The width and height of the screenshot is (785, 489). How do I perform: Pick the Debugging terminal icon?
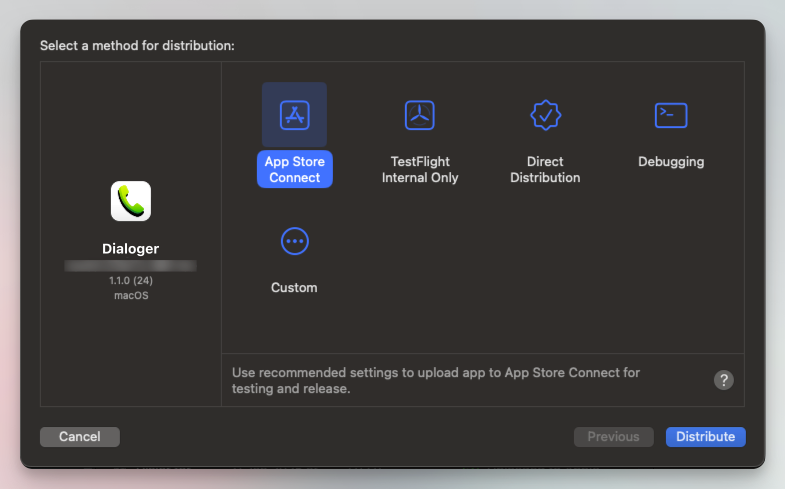coord(671,115)
